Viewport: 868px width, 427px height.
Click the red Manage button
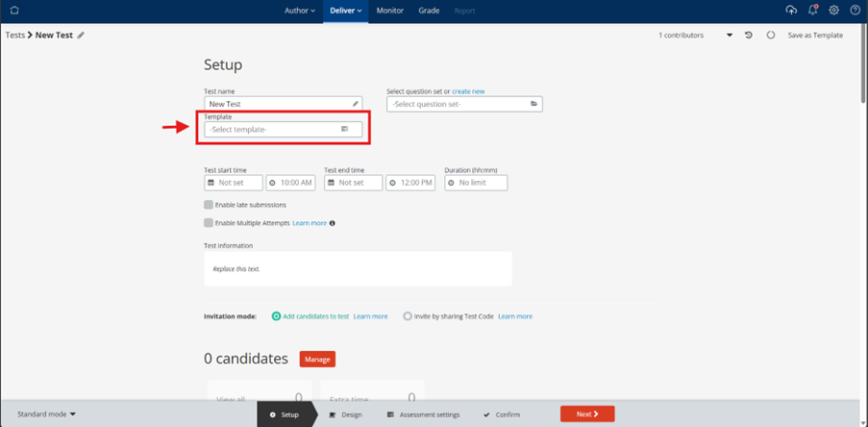point(317,359)
